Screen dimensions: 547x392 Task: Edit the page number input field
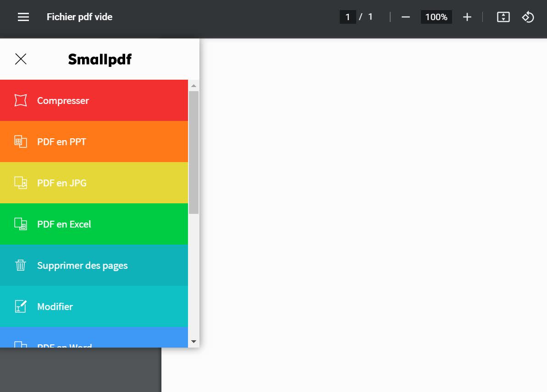348,17
